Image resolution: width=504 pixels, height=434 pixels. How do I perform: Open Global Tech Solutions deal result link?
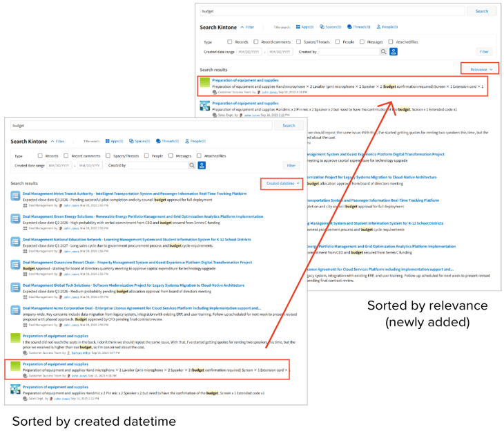pos(134,285)
